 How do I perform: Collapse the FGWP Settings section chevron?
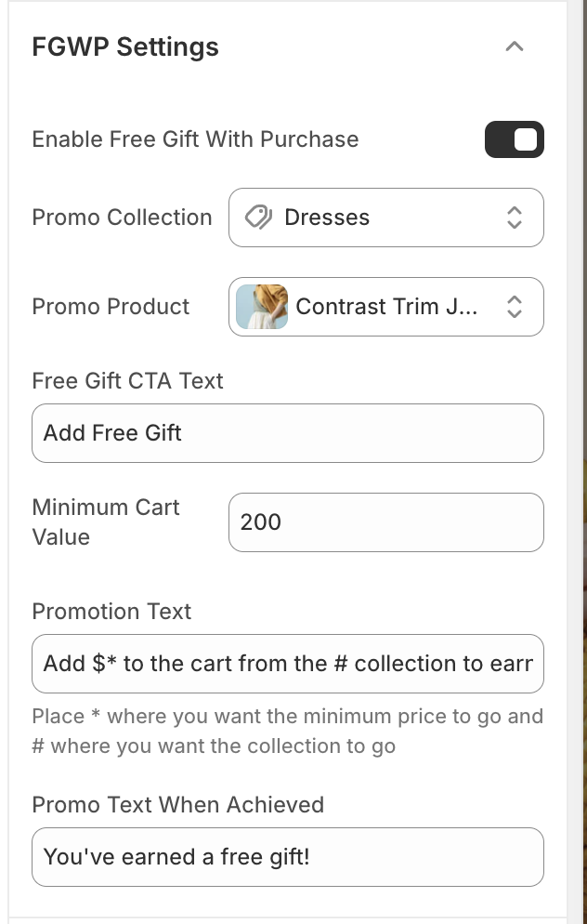point(515,46)
